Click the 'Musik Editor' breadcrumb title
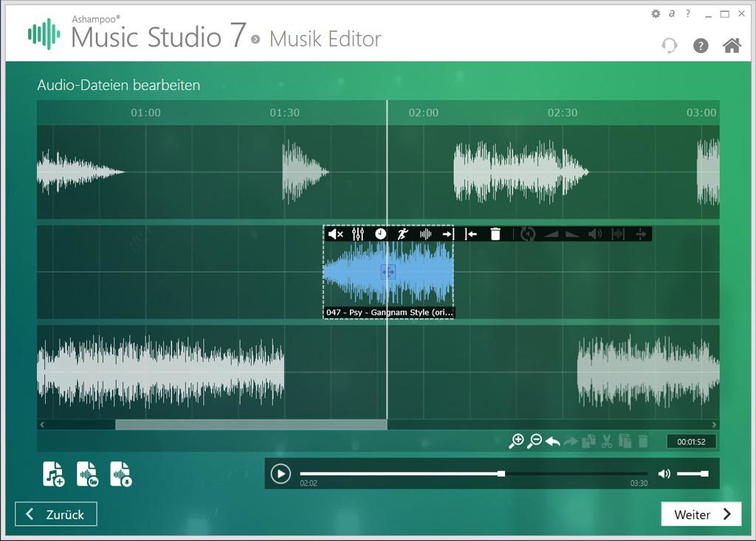 325,39
